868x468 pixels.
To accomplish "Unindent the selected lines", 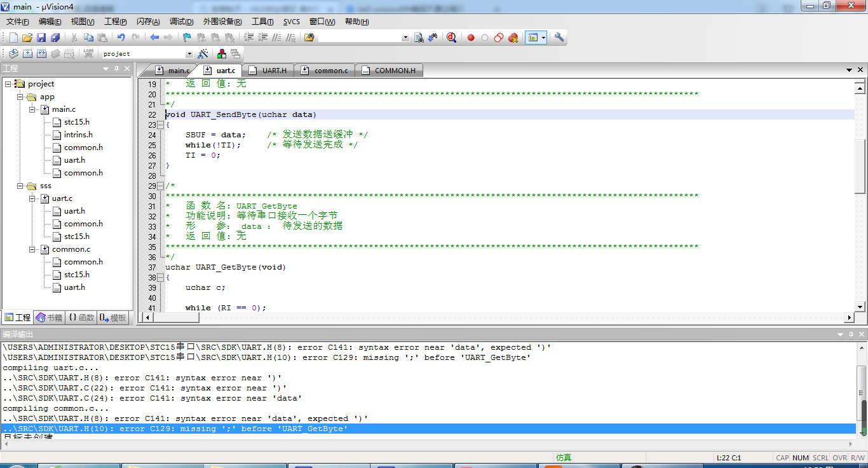I will point(262,38).
